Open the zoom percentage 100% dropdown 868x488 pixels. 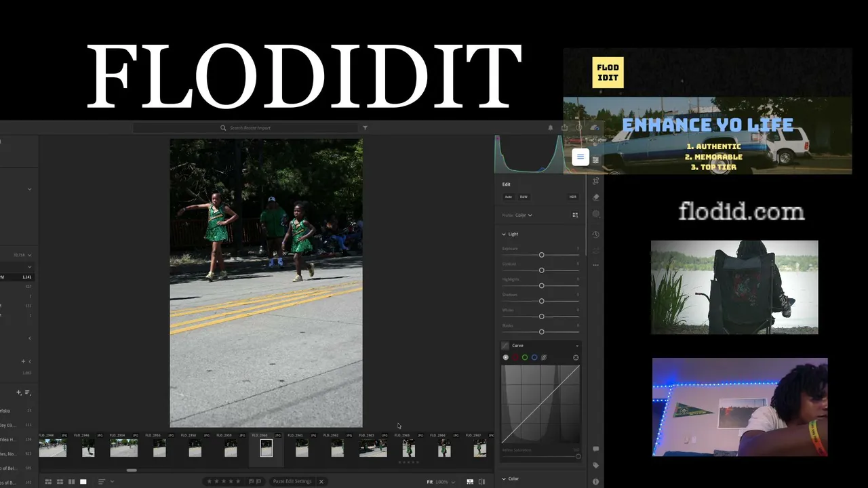tap(444, 482)
